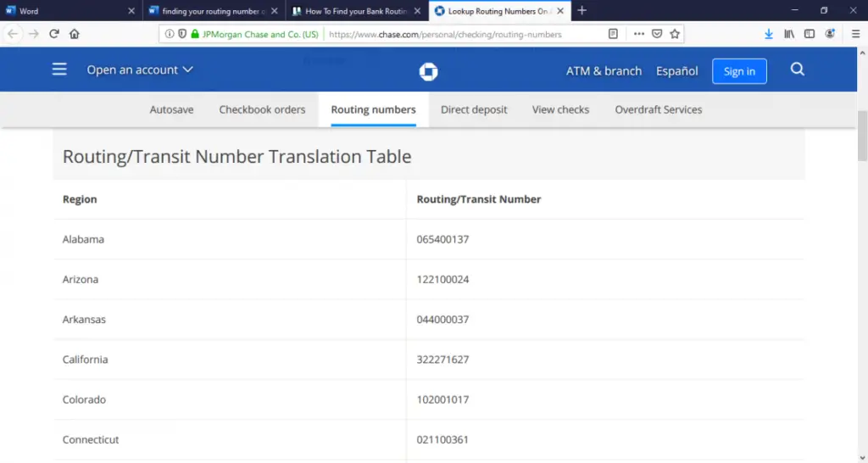
Task: Minimize the Firefox window
Action: 794,10
